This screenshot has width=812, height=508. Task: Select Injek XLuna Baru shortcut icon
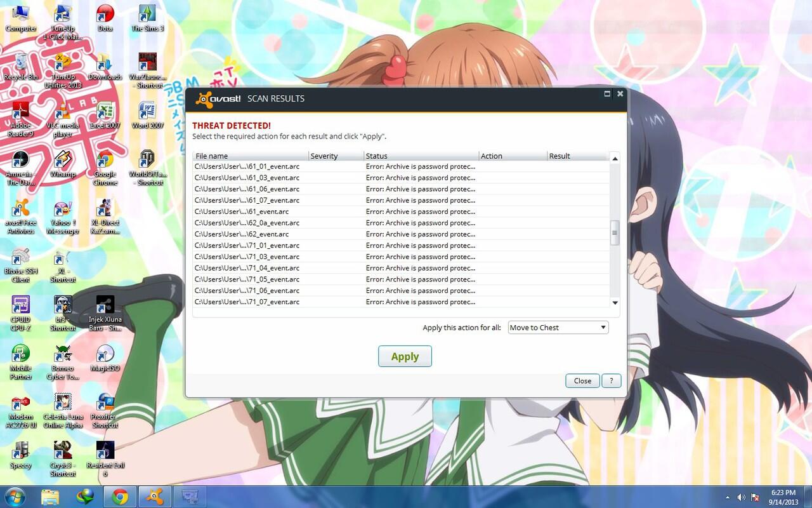(105, 313)
